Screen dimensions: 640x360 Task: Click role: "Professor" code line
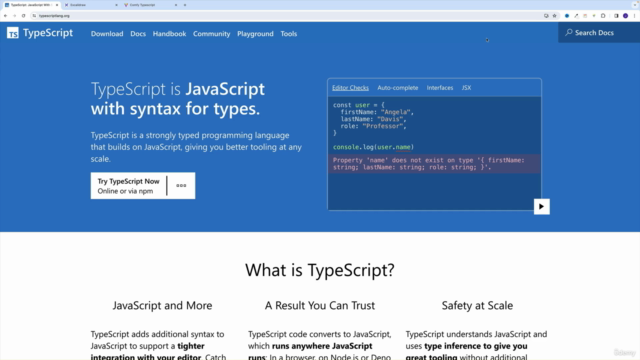373,126
